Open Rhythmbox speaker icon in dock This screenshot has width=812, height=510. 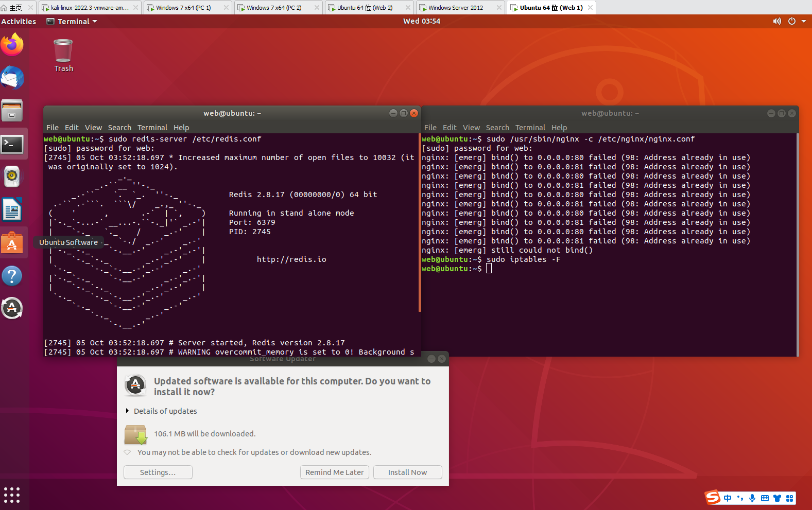pos(12,177)
